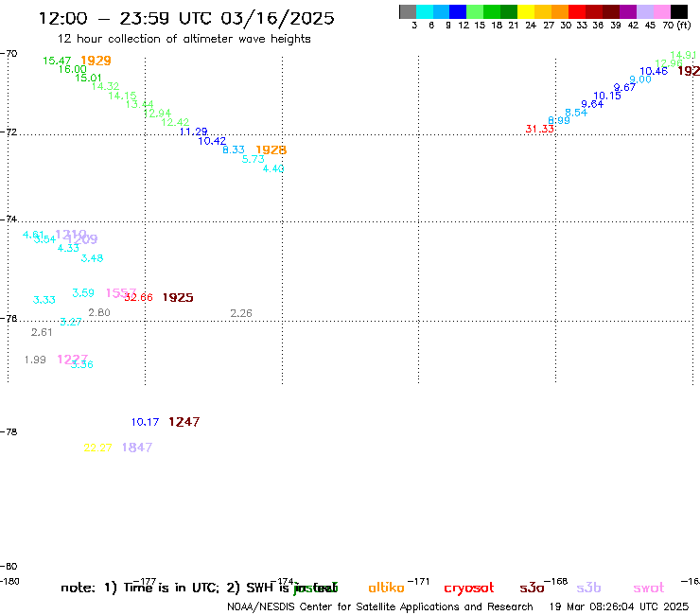The width and height of the screenshot is (700, 615).
Task: Click the 4.40 wave height reading
Action: click(273, 168)
